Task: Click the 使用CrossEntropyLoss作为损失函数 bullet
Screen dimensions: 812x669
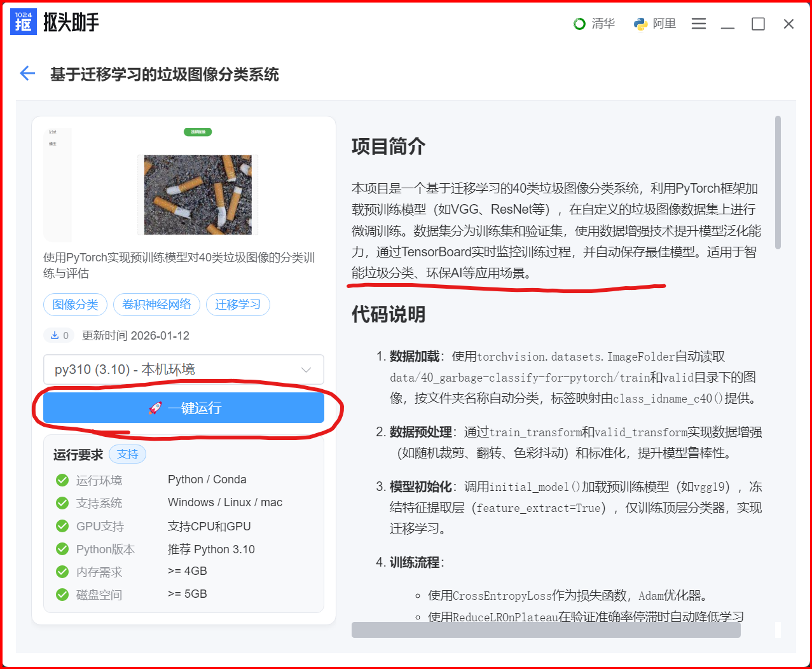Action: click(567, 596)
